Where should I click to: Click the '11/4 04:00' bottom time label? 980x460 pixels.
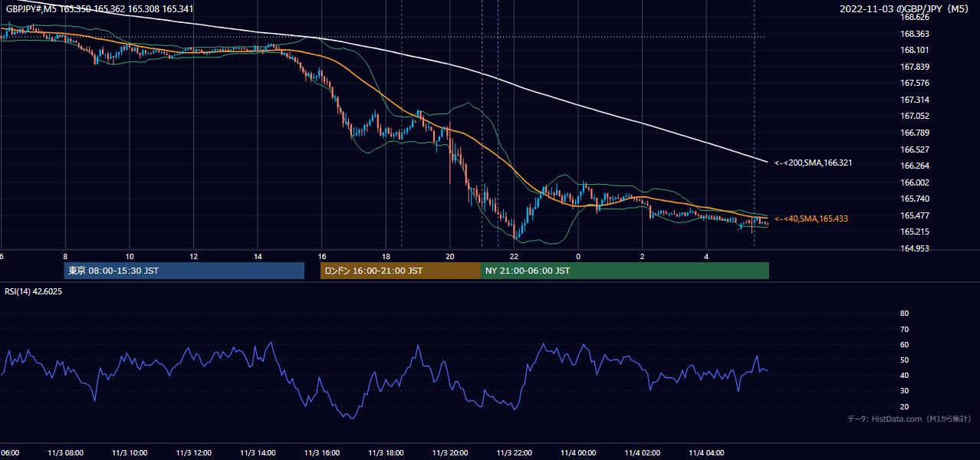pos(706,453)
